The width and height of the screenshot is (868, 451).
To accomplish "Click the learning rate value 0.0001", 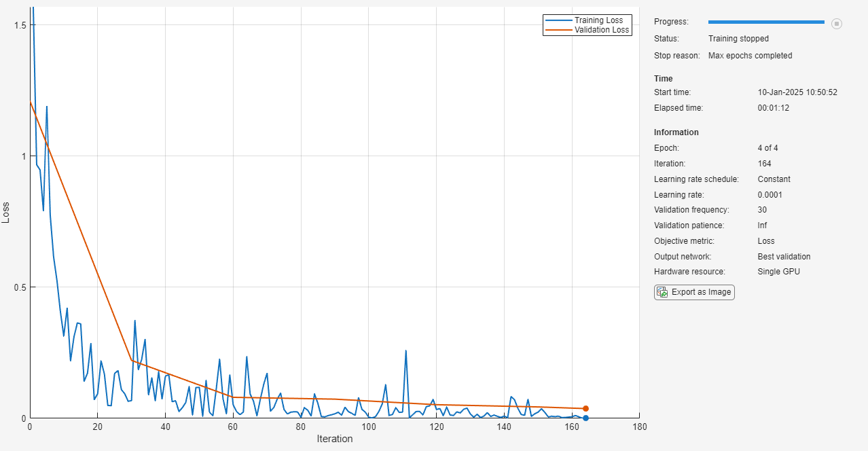I will [772, 195].
